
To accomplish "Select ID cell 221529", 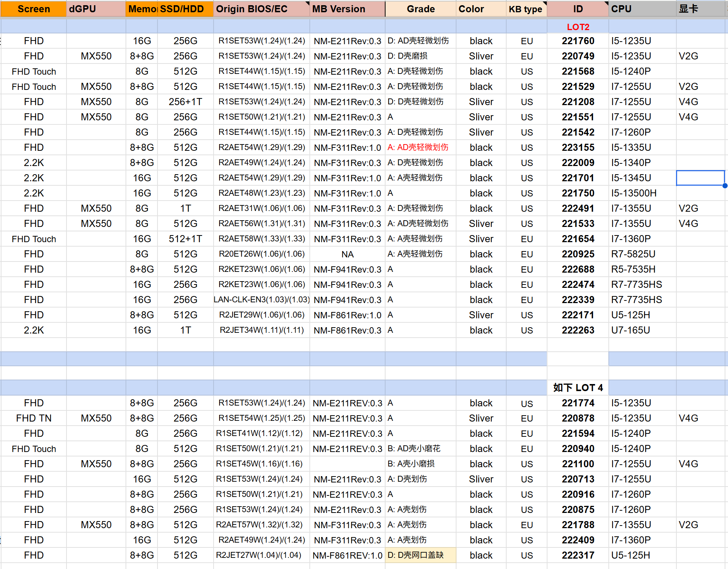I will pyautogui.click(x=578, y=87).
